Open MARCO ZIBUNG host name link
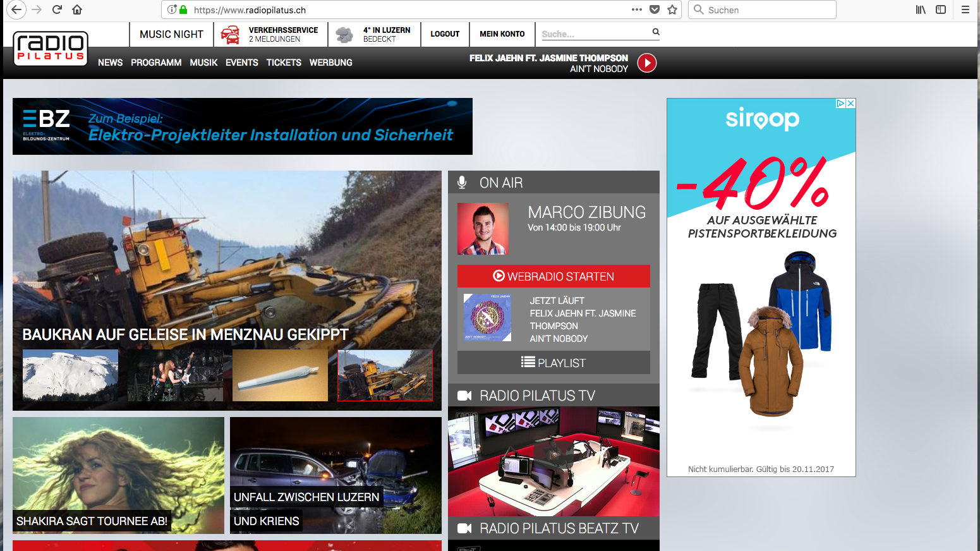The width and height of the screenshot is (980, 551). click(587, 212)
